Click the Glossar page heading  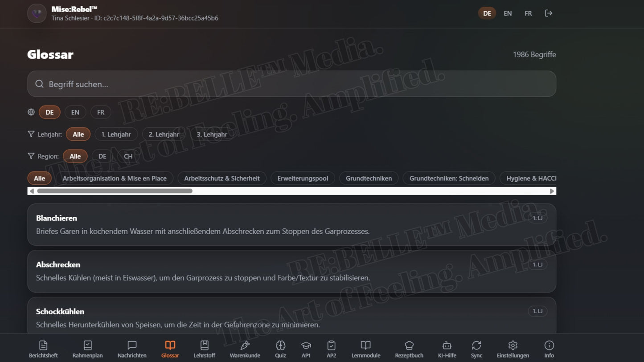click(50, 54)
